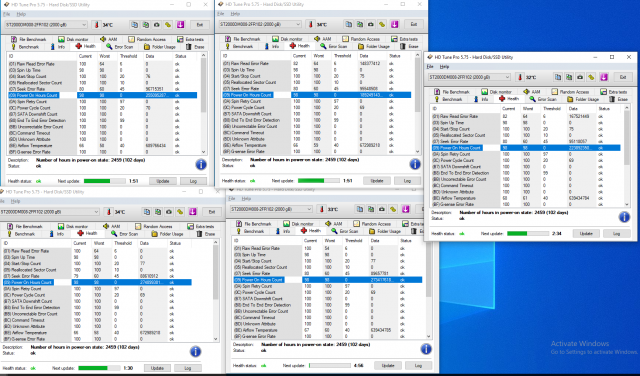Click the thermometer icon beside 32°C
Image resolution: width=640 pixels, height=376 pixels.
(519, 77)
